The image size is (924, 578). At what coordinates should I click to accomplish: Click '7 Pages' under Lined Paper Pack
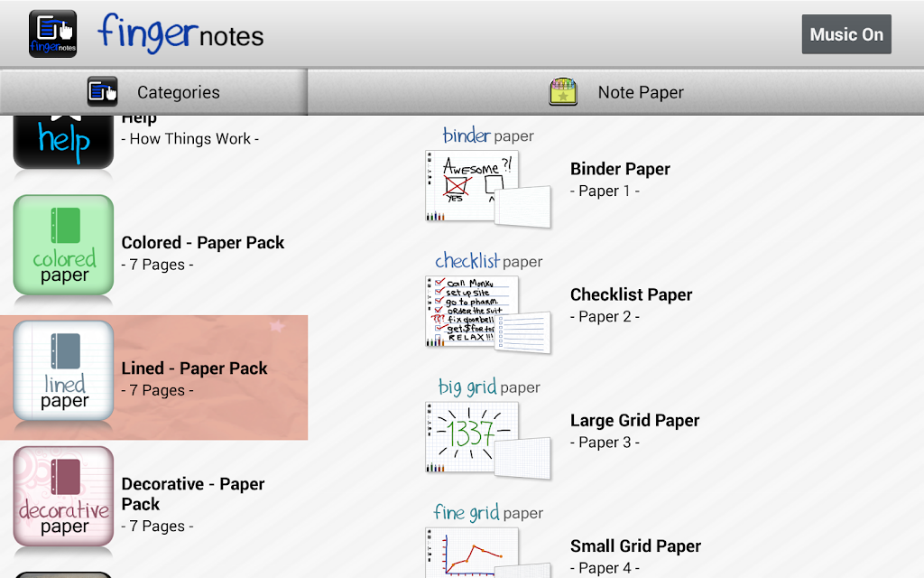(x=157, y=390)
